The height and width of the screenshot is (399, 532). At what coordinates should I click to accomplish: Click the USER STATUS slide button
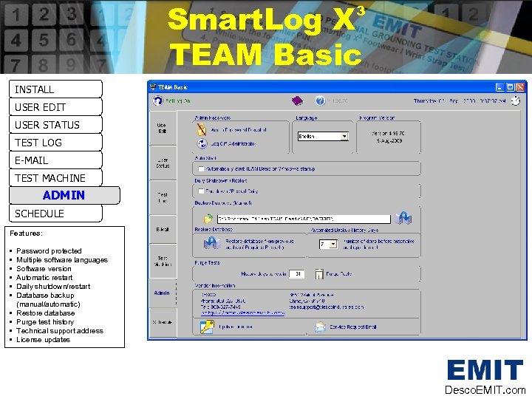click(55, 125)
